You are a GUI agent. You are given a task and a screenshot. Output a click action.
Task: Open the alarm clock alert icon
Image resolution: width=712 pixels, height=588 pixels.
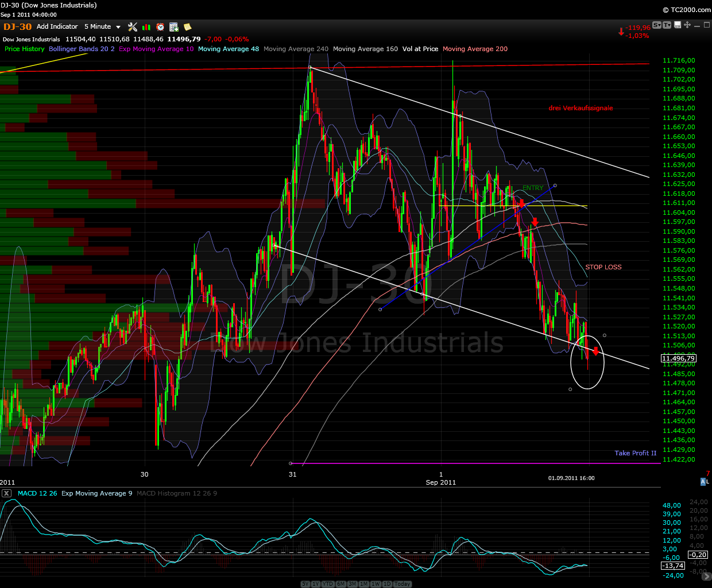[x=160, y=27]
